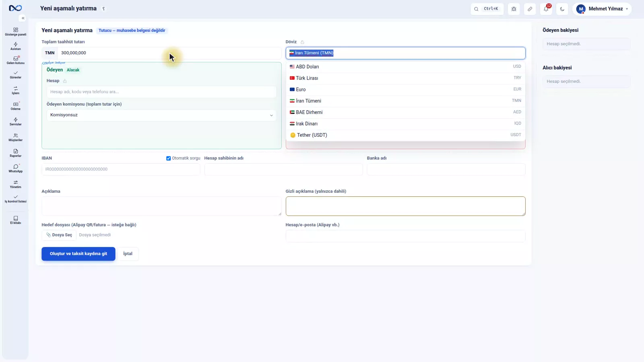Click the Hesap search input field
Screen dimensions: 644x362
point(161,92)
